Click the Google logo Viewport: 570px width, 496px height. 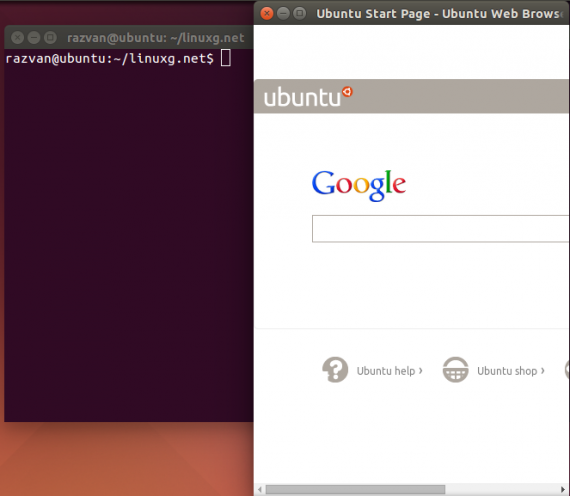pos(359,185)
